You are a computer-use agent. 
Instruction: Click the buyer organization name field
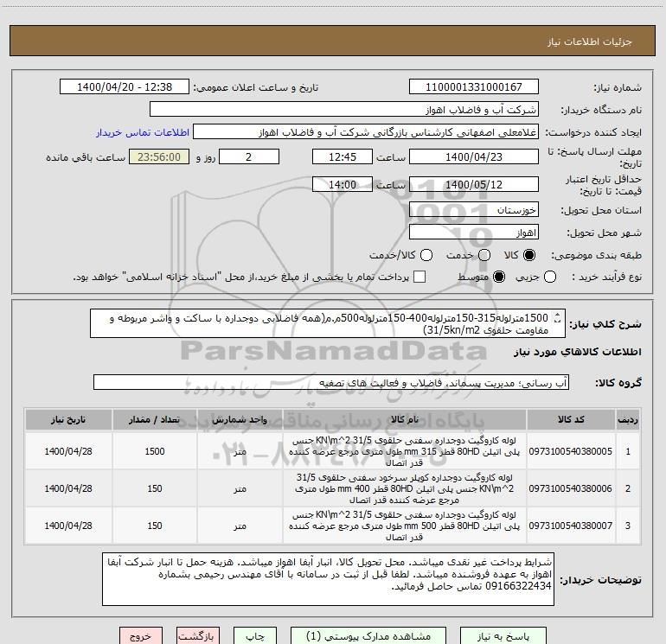click(x=344, y=109)
